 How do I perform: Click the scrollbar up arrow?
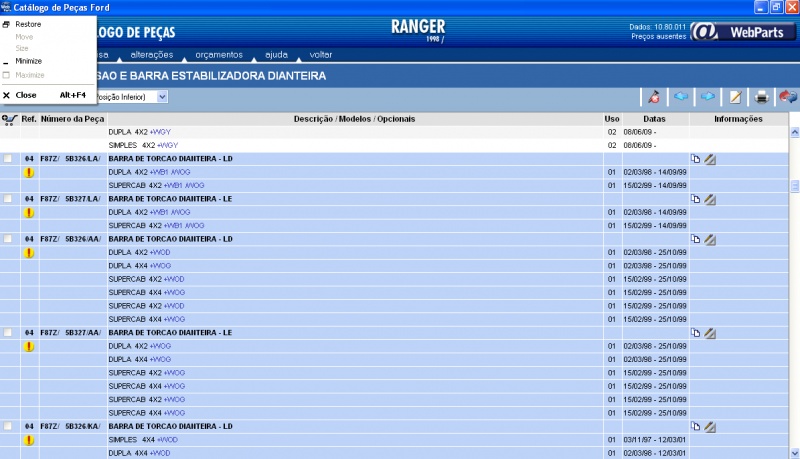coord(794,132)
